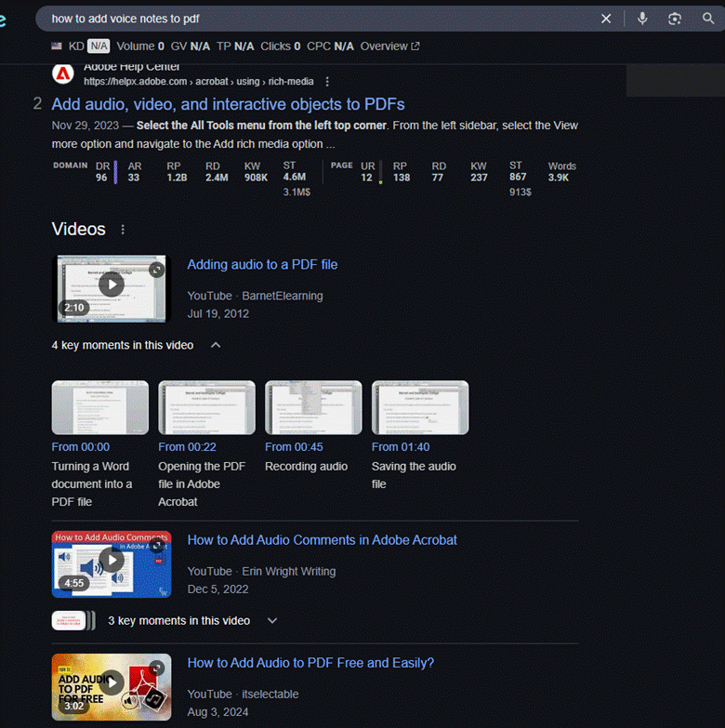Jump to From 00:00 timestamp link
The image size is (725, 728).
click(81, 447)
